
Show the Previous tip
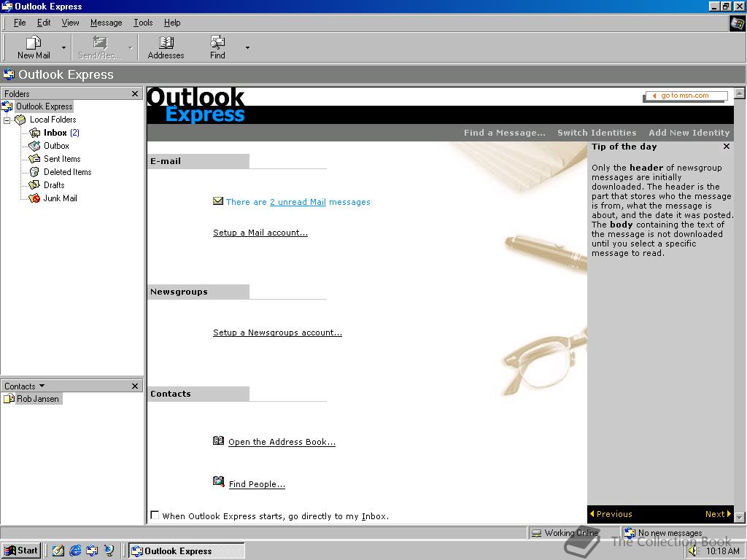pos(611,514)
